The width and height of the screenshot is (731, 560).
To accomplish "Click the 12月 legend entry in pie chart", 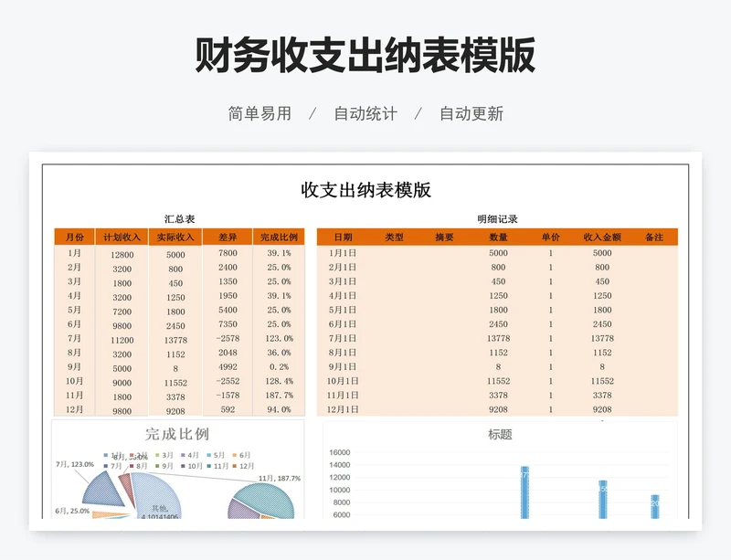I will tap(243, 466).
